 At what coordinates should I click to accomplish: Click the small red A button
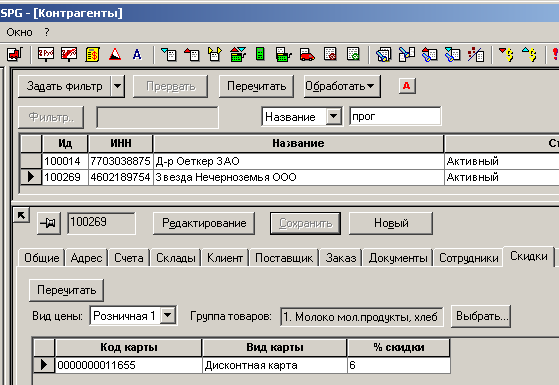pos(407,86)
